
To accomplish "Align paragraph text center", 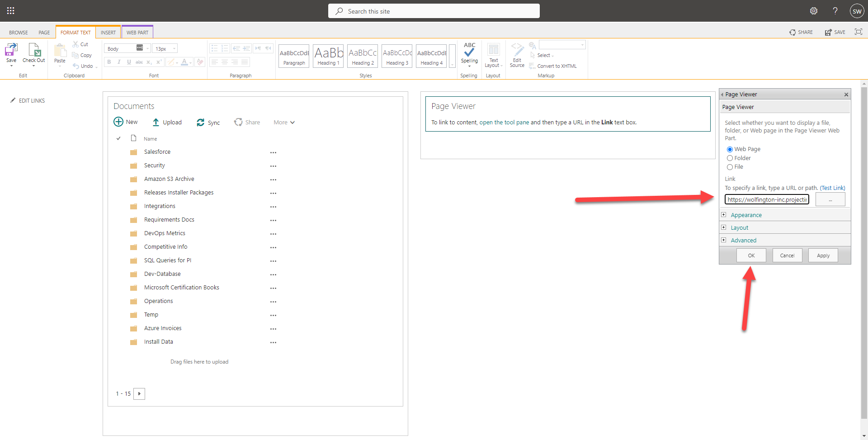I will coord(225,62).
